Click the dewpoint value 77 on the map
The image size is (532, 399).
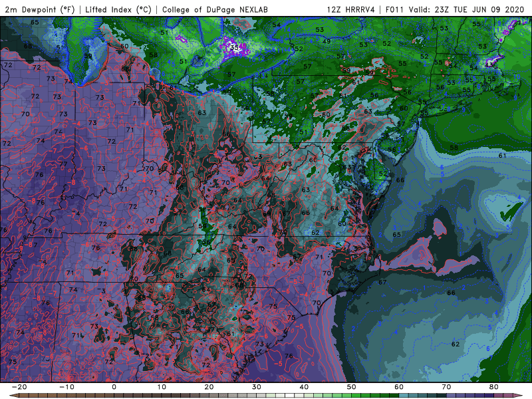63,164
